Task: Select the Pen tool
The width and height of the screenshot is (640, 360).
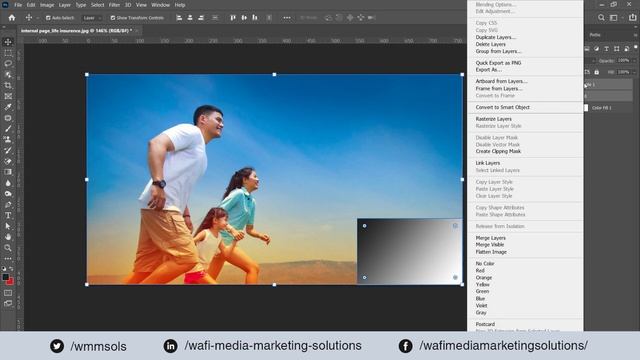Action: pos(8,204)
